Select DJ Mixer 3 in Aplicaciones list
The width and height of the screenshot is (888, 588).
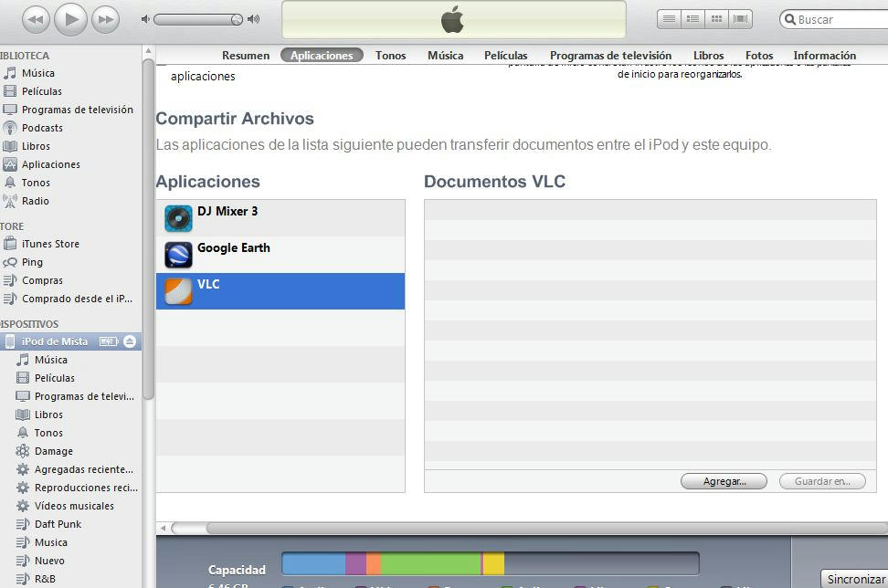point(280,218)
